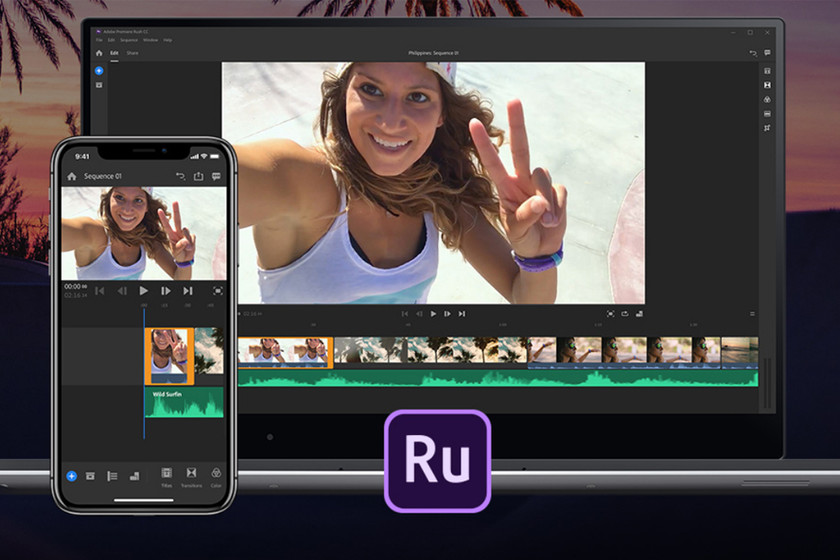Open Color on the phone toolbar
840x560 pixels.
216,477
